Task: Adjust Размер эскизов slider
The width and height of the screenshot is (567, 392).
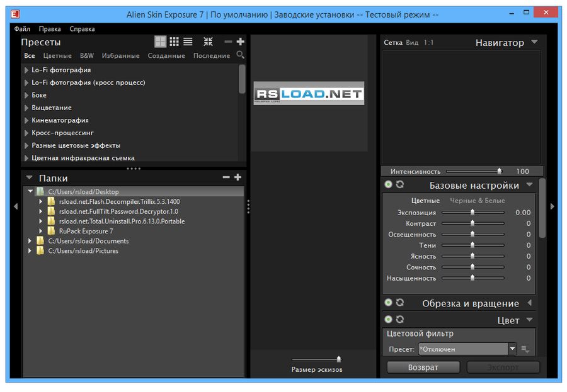Action: point(339,359)
